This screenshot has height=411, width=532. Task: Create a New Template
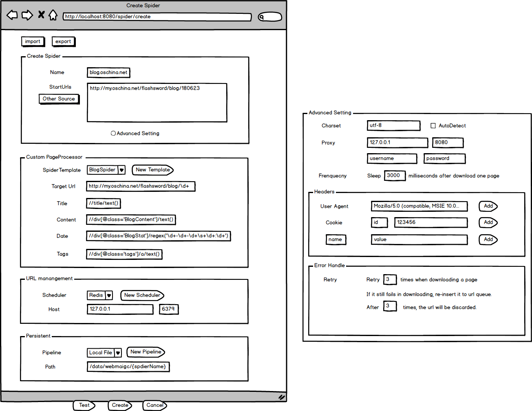coord(152,170)
